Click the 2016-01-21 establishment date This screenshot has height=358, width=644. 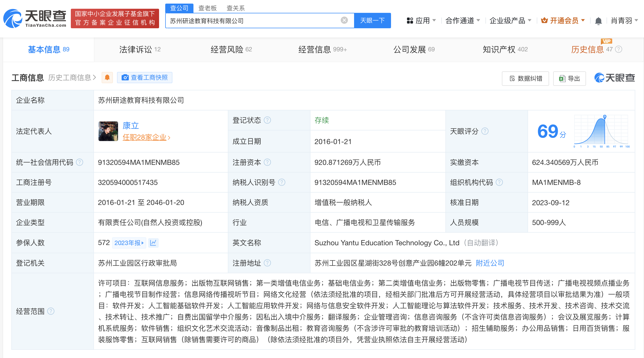333,142
